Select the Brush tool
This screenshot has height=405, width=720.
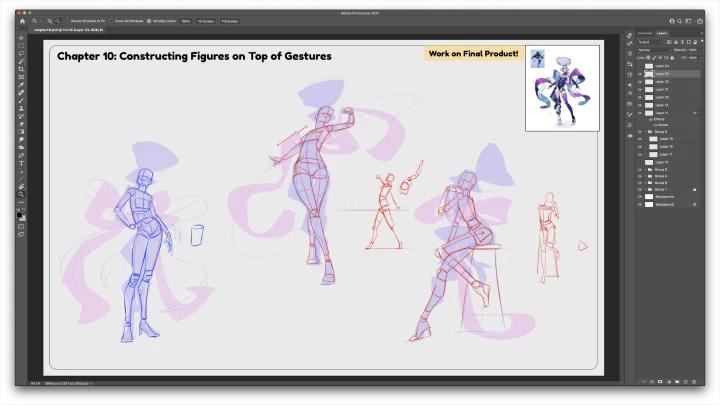coord(21,101)
